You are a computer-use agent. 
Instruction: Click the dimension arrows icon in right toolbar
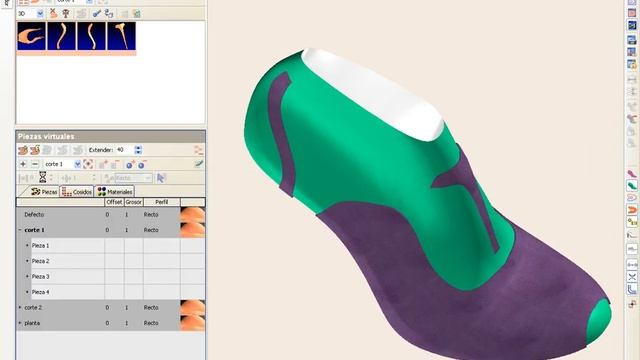631,265
